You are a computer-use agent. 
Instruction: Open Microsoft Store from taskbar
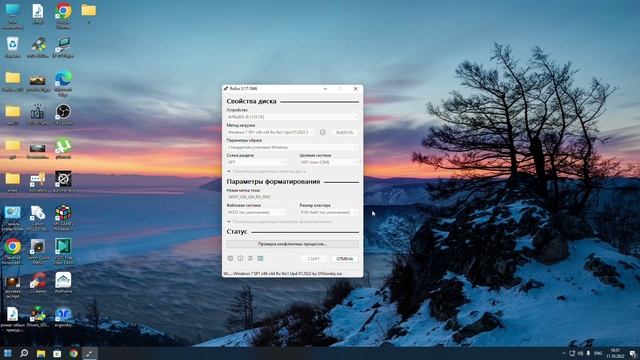pos(57,353)
